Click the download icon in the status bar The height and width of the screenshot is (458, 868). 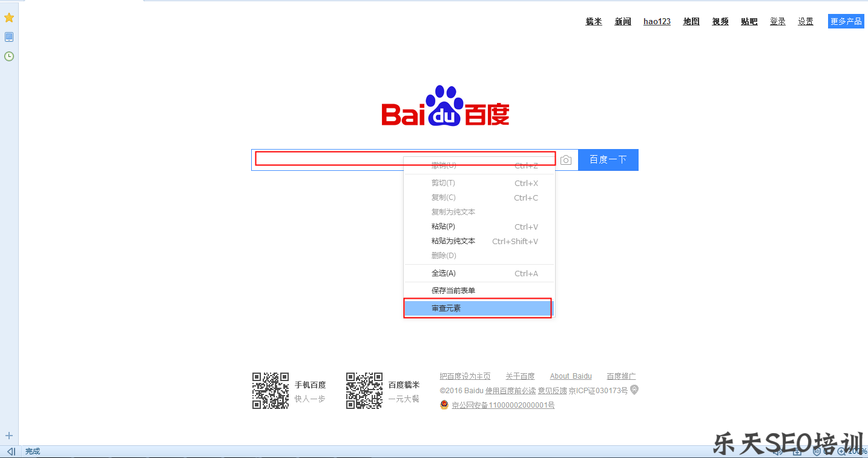pos(797,452)
